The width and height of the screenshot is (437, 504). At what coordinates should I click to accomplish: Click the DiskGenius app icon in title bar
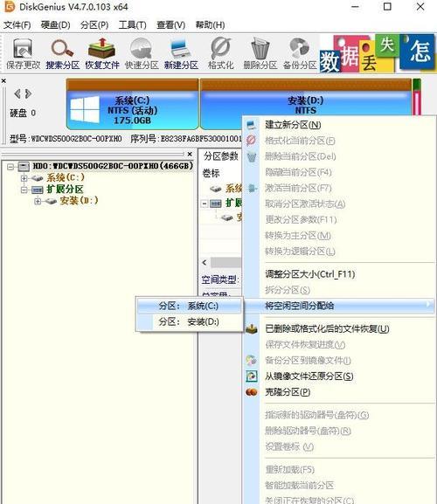point(10,7)
